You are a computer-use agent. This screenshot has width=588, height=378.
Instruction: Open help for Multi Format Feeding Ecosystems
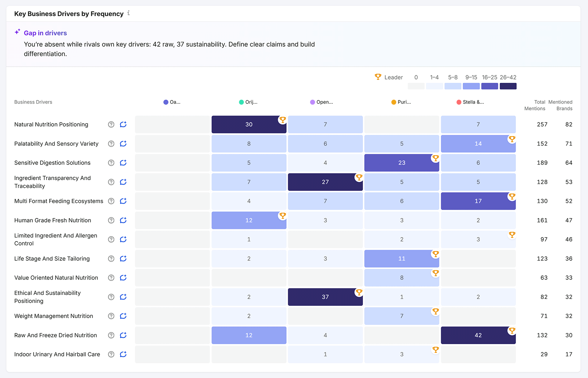point(111,201)
